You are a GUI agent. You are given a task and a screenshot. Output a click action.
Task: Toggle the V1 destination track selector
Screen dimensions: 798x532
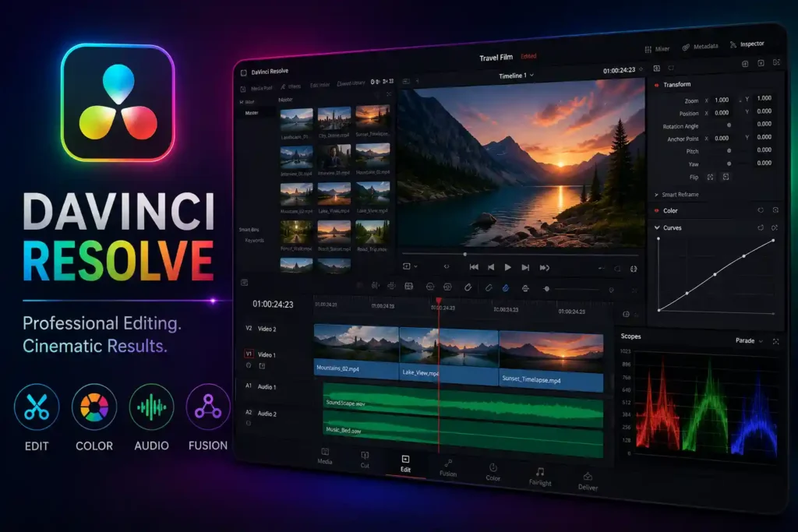(x=249, y=354)
